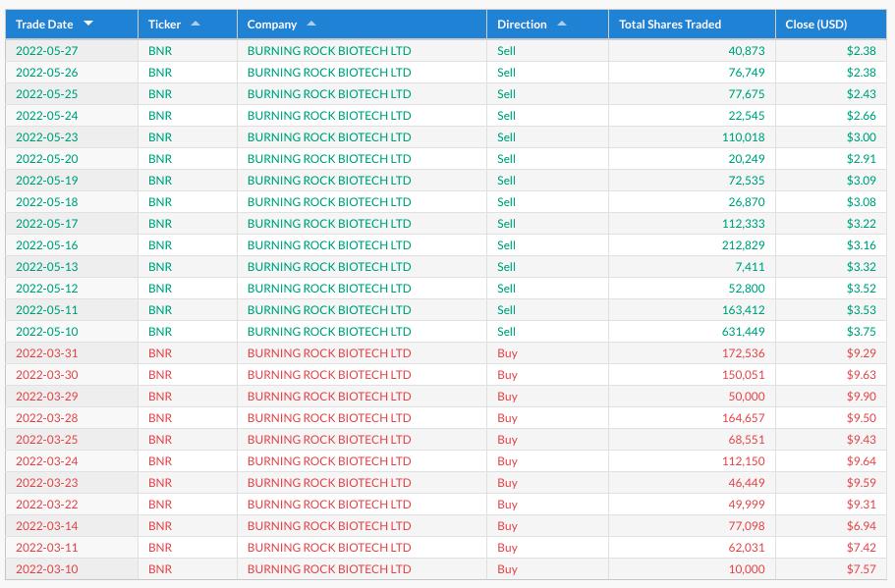The height and width of the screenshot is (588, 895).
Task: Select the Sell cell on the 2022-05-16 row
Action: tap(506, 245)
